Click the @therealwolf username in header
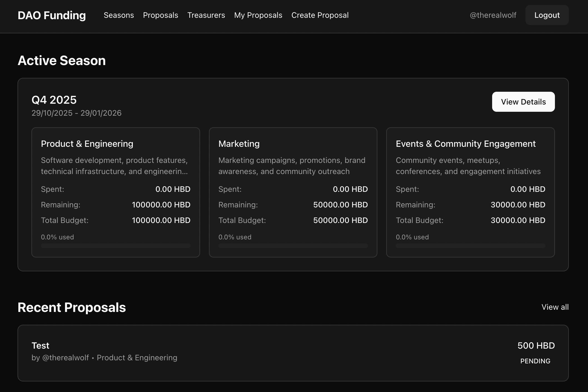The image size is (588, 392). point(493,15)
